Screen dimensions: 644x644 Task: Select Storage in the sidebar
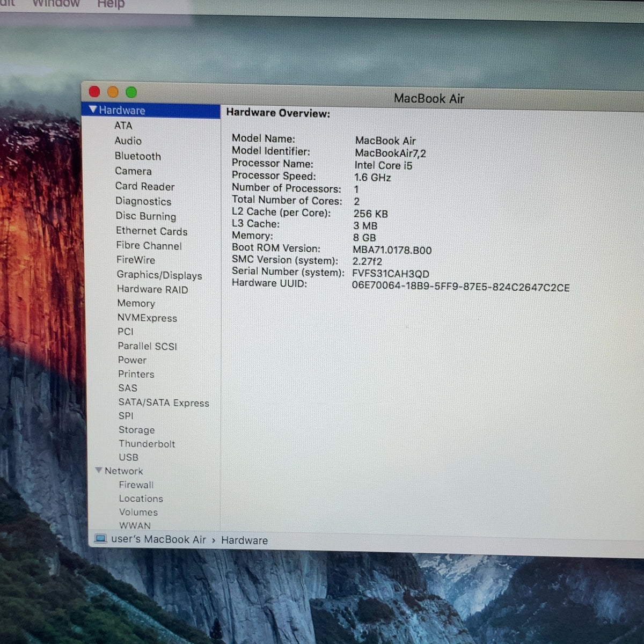click(136, 430)
